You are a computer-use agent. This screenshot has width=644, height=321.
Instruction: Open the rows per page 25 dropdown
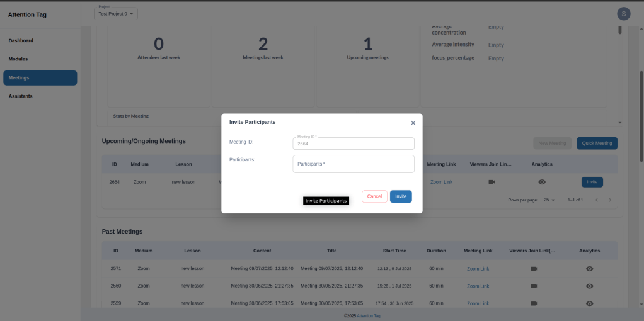[x=549, y=200]
